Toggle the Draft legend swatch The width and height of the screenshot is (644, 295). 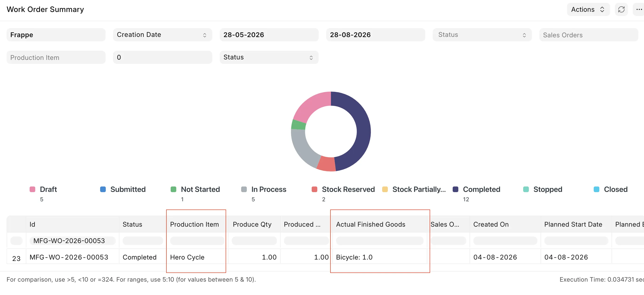[32, 189]
